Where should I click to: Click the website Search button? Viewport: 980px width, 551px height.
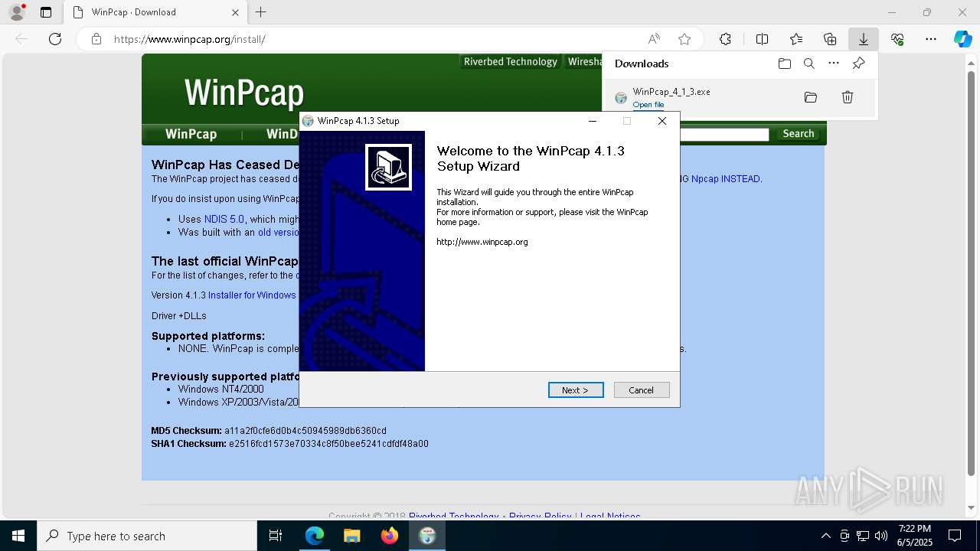(798, 134)
